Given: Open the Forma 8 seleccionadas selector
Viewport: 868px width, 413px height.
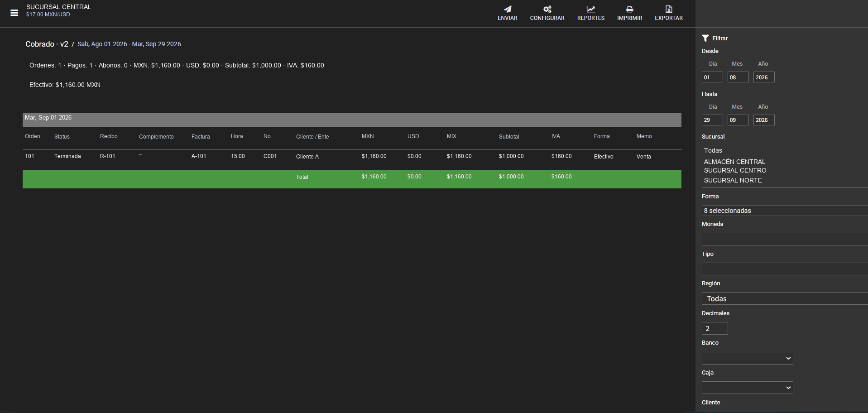Looking at the screenshot, I should (785, 211).
